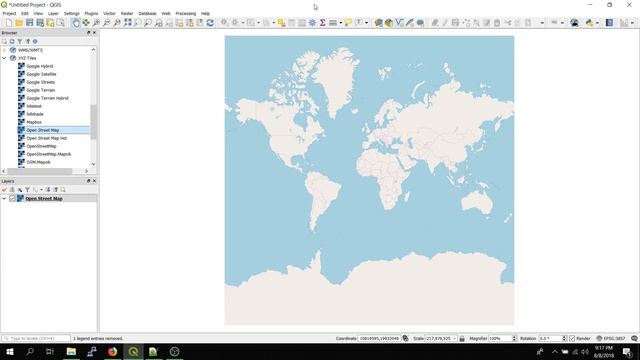Click in the locator search field
The height and width of the screenshot is (360, 640).
[36, 338]
